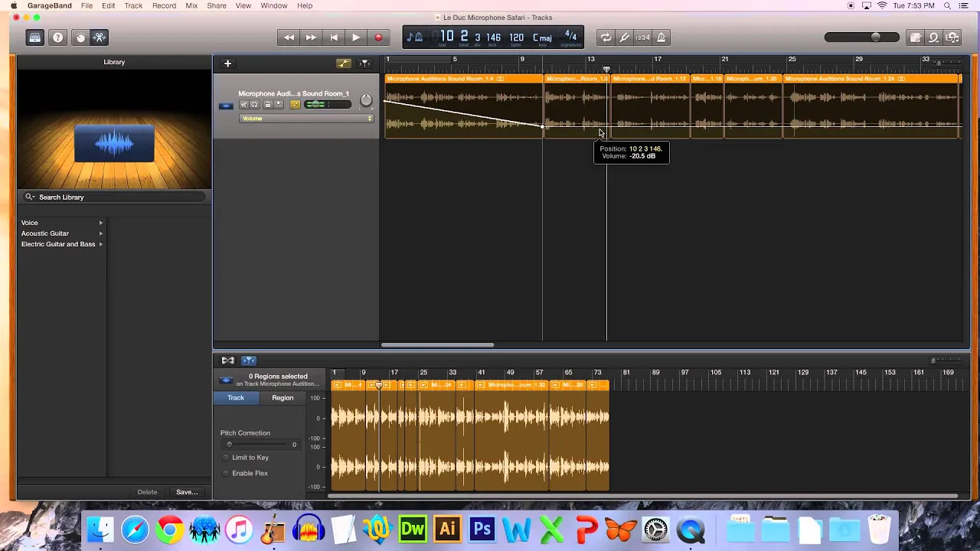This screenshot has width=980, height=551.
Task: Enable the Enable Flex checkbox
Action: point(226,474)
